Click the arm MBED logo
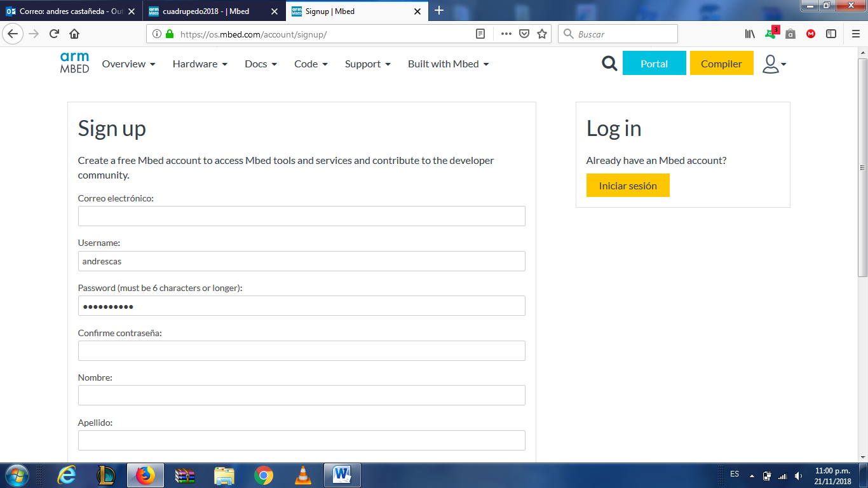This screenshot has height=488, width=868. tap(74, 63)
